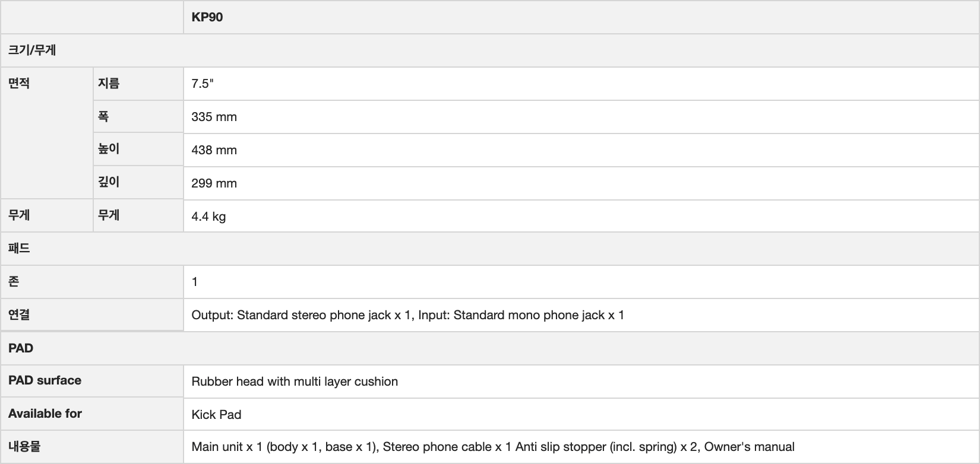Click the 존 row label
The height and width of the screenshot is (464, 980).
point(14,281)
